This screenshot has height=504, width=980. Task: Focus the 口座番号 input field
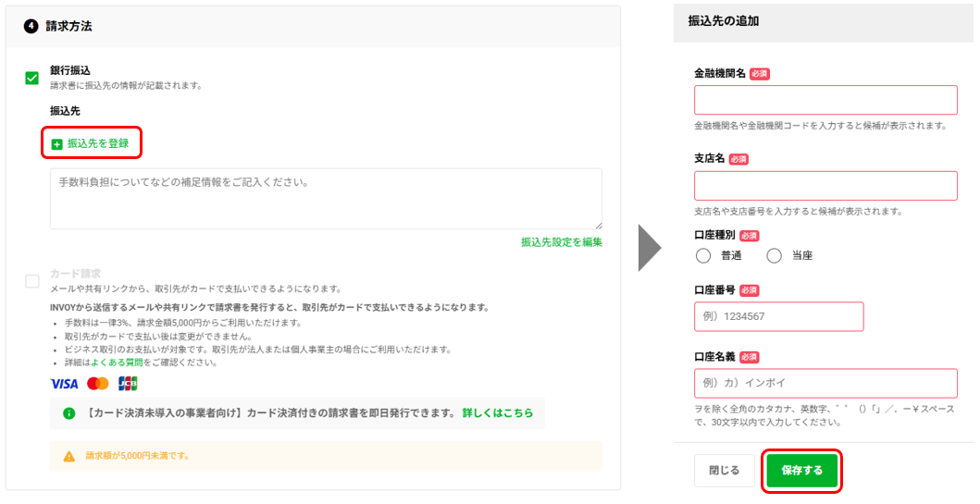[x=779, y=316]
